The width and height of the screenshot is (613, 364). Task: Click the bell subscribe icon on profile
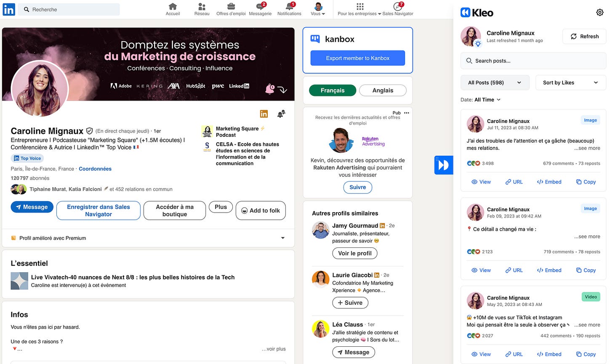coord(281,114)
